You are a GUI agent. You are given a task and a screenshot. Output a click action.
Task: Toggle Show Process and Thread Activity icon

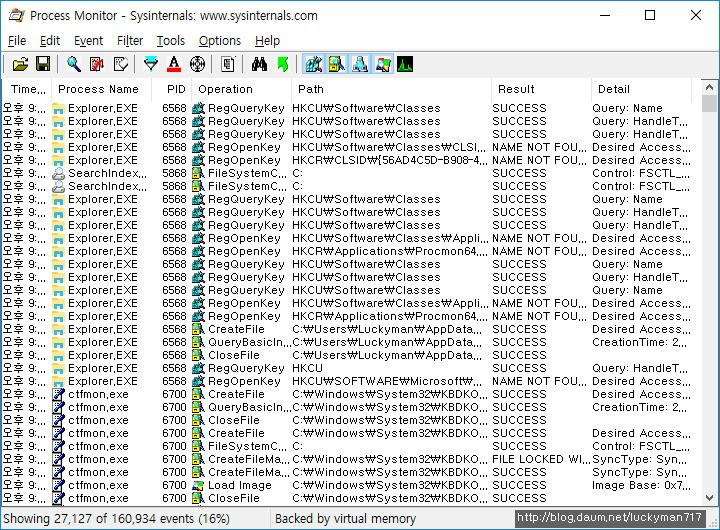pyautogui.click(x=383, y=64)
